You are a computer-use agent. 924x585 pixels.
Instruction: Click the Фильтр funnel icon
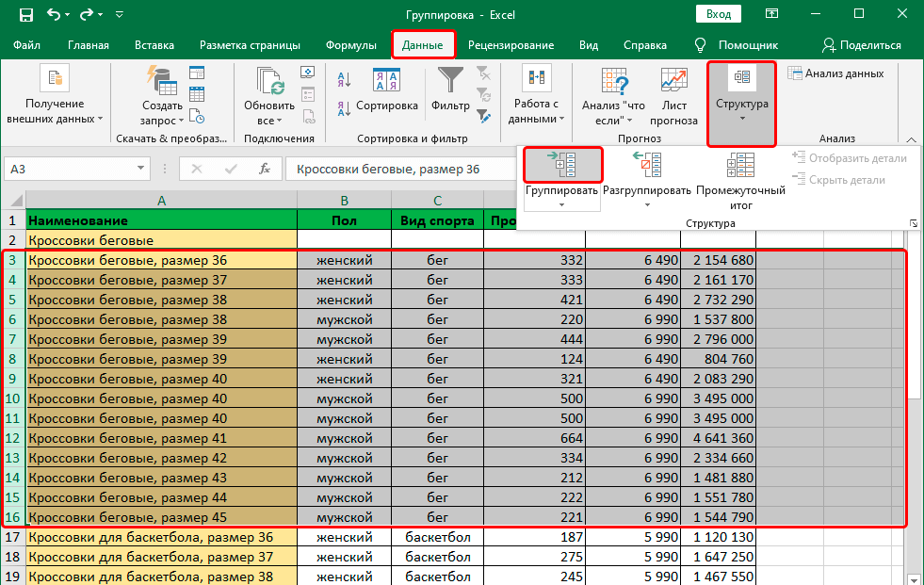coord(451,80)
